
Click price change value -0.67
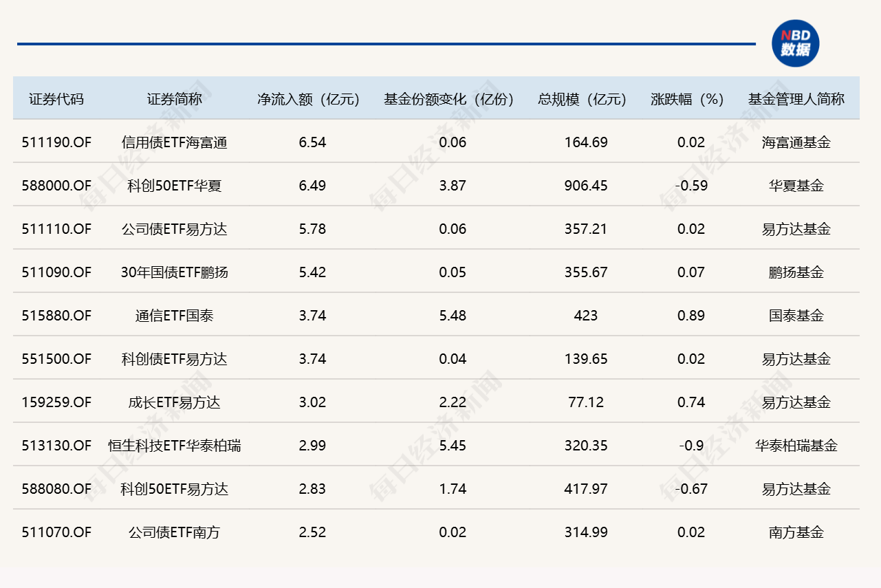[x=691, y=489]
